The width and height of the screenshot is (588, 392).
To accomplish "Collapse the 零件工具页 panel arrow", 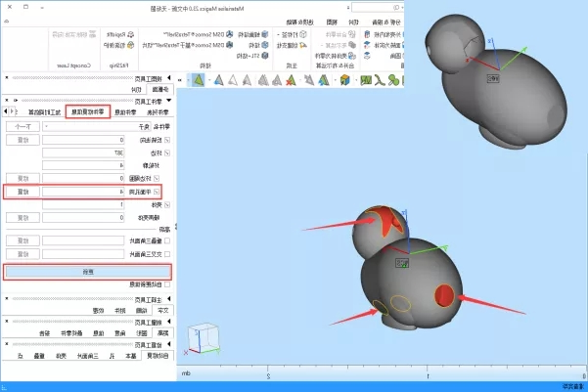I will [x=169, y=101].
